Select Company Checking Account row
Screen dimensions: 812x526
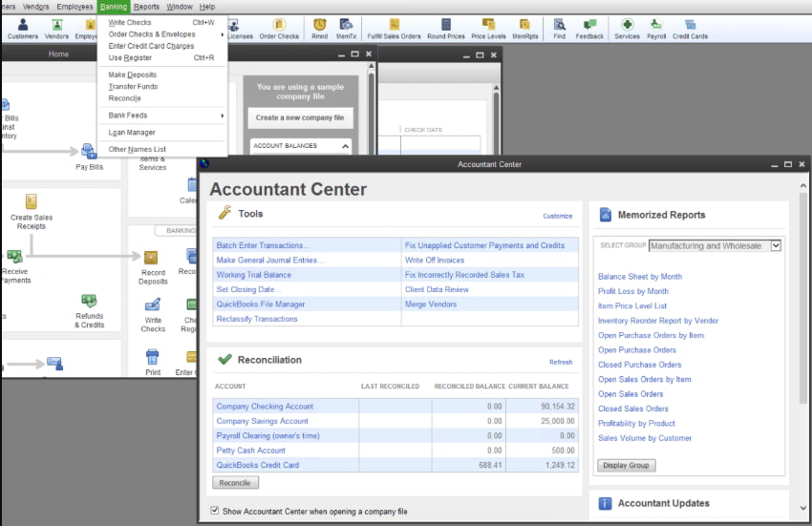pos(395,407)
